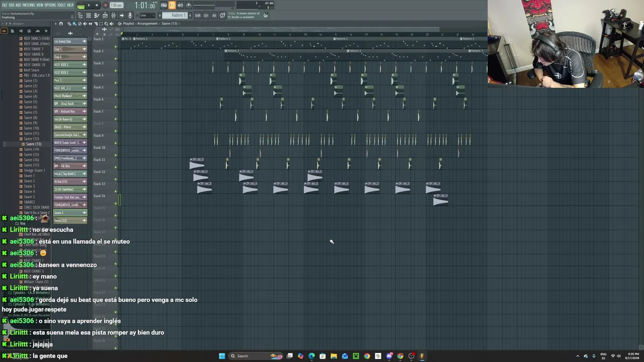Open the Piano Roll view icon
Image resolution: width=644 pixels, height=362 pixels.
97,16
